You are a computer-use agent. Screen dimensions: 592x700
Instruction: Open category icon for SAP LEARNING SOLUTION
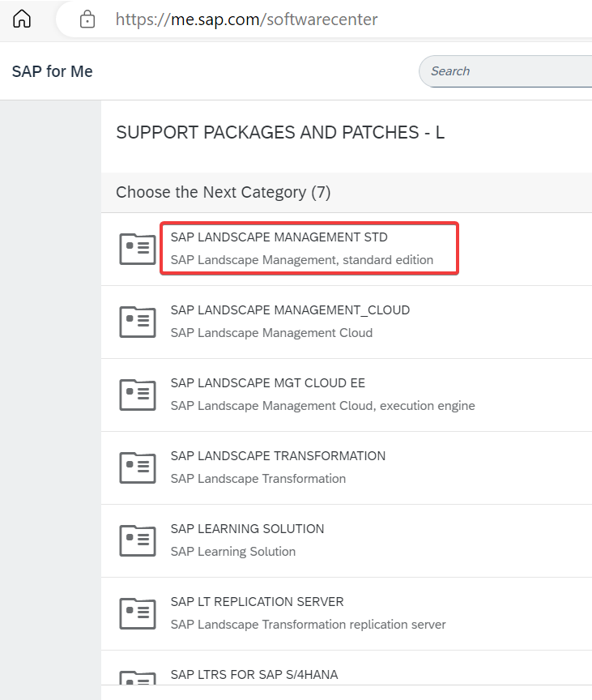tap(138, 540)
